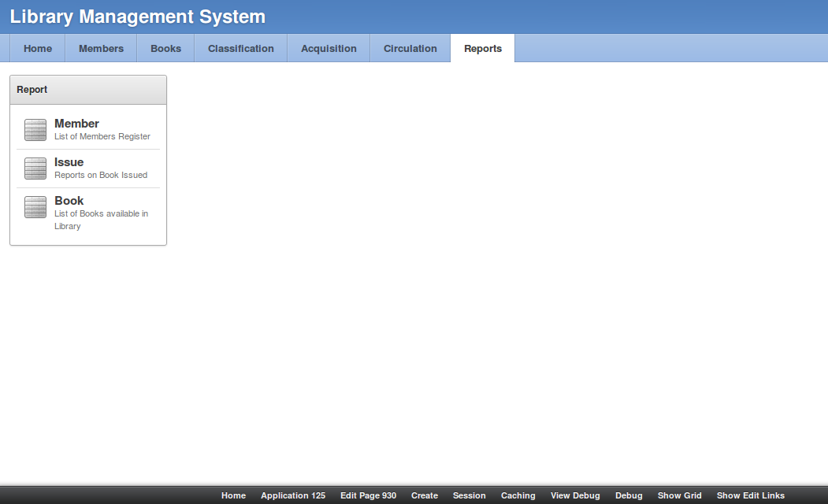The height and width of the screenshot is (504, 828).
Task: Click Show Grid in the footer toolbar
Action: (x=679, y=495)
